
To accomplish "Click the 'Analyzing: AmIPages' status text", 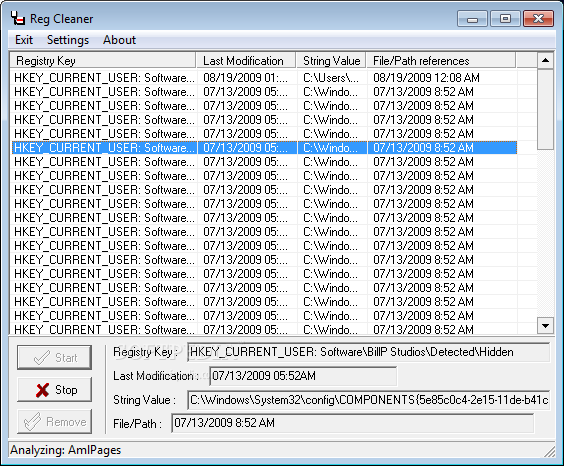I will click(x=65, y=450).
